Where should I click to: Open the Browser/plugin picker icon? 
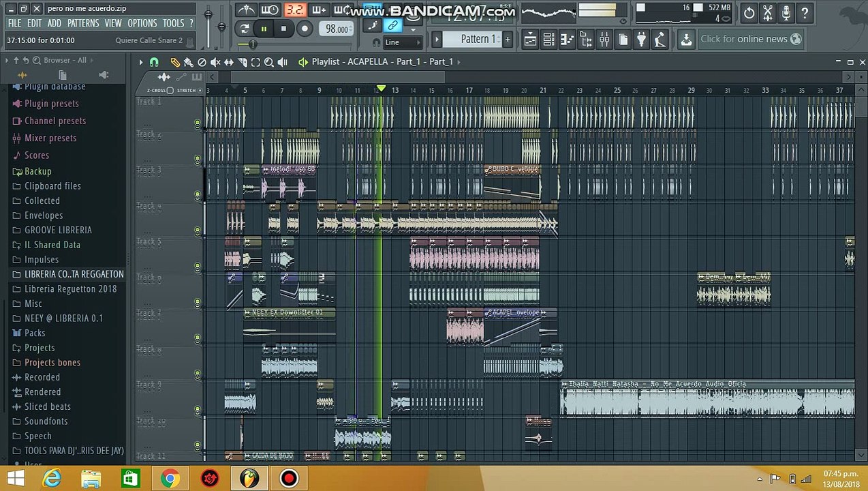(585, 40)
